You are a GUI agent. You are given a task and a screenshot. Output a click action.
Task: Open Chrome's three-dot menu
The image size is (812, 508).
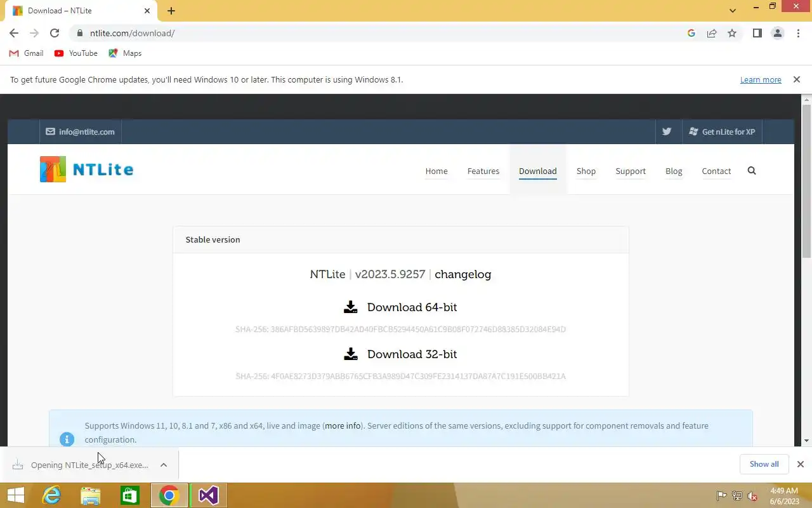798,33
